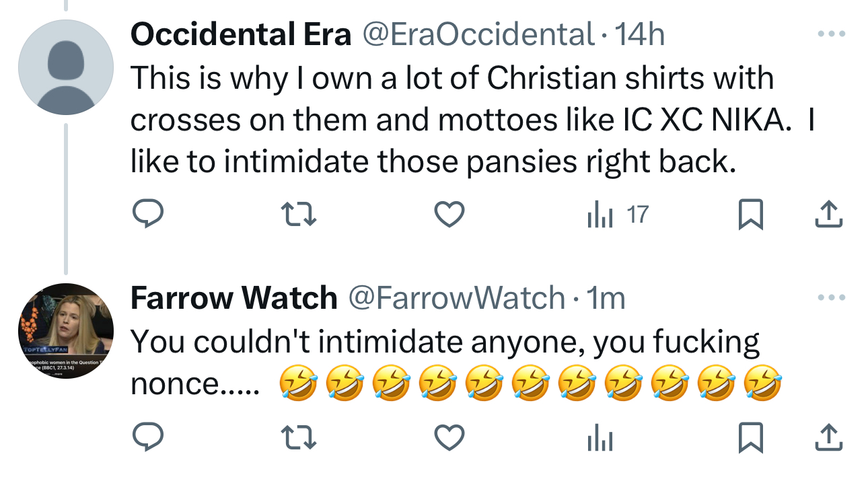Open Farrow Watch profile picture

pyautogui.click(x=65, y=331)
